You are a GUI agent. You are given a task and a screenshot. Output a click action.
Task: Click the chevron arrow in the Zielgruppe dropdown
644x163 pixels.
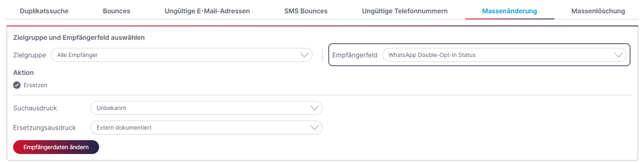305,55
